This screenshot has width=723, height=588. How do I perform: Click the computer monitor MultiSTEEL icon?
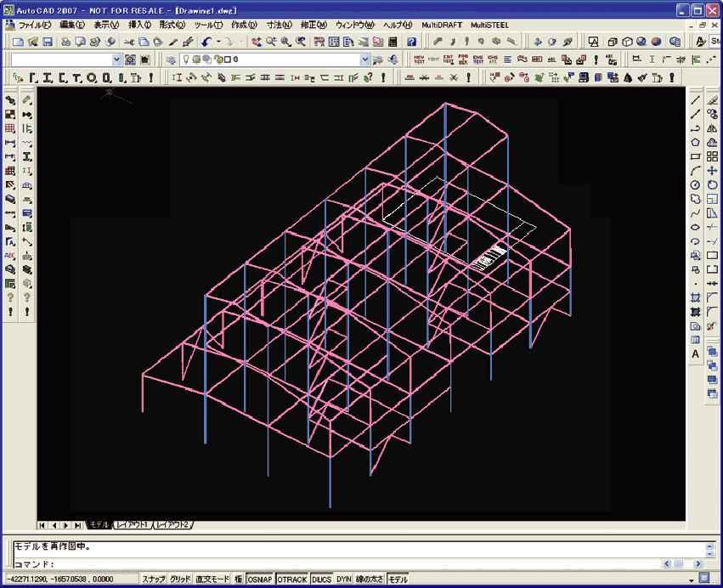[584, 77]
